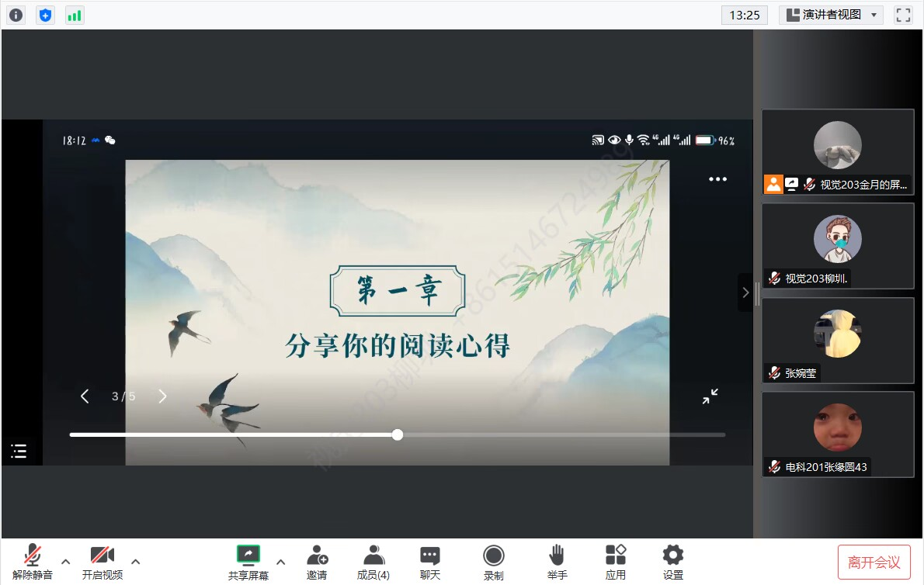Open meeting info icon

tap(16, 15)
